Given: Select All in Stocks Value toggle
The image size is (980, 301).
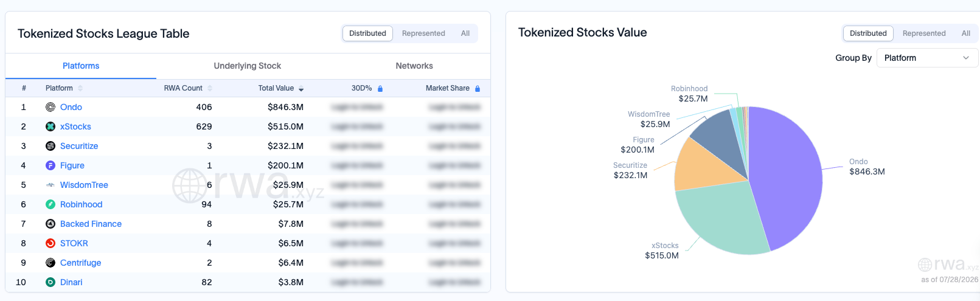Looking at the screenshot, I should tap(966, 33).
